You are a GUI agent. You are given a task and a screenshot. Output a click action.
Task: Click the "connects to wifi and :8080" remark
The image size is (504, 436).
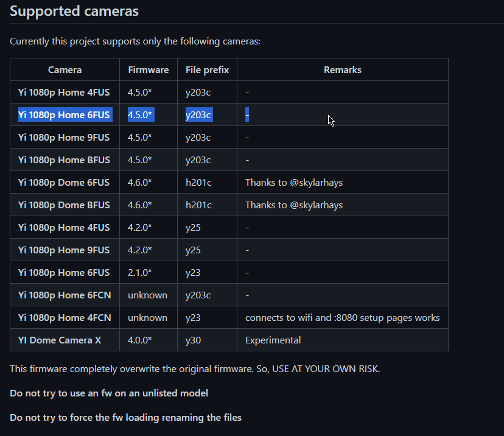[x=342, y=317]
